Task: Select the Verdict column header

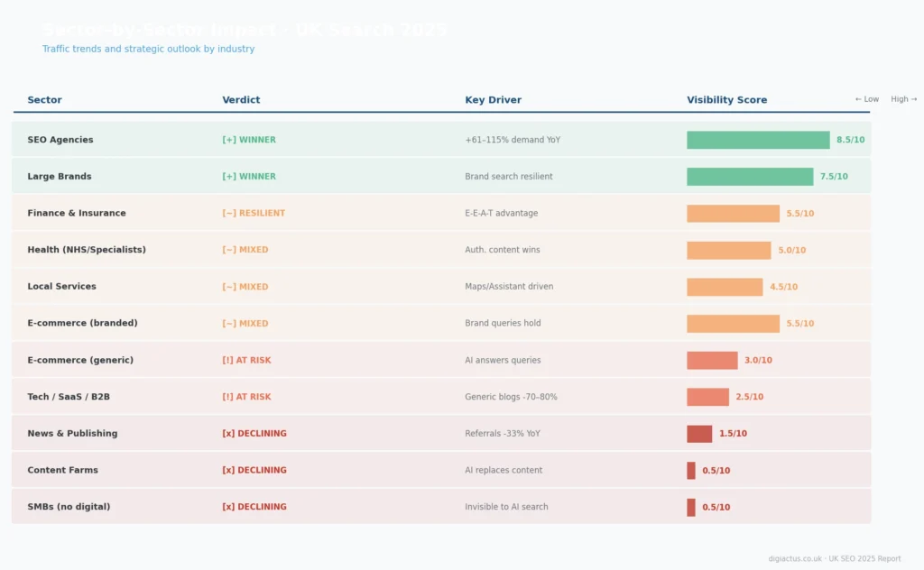Action: [x=241, y=100]
